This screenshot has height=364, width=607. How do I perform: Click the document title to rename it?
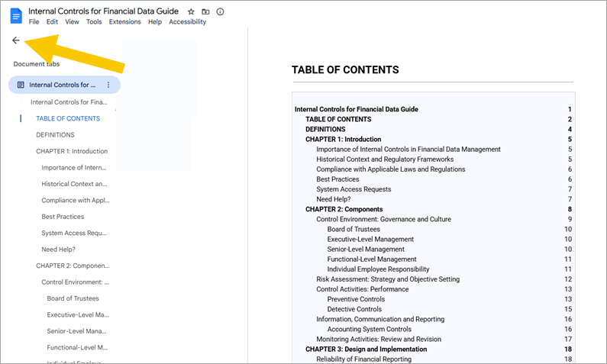103,11
